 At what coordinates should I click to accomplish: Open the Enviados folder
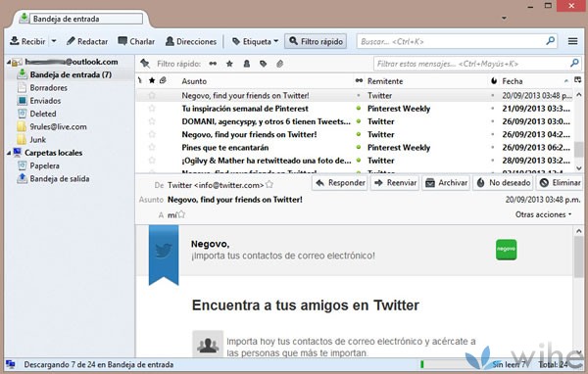pos(45,101)
